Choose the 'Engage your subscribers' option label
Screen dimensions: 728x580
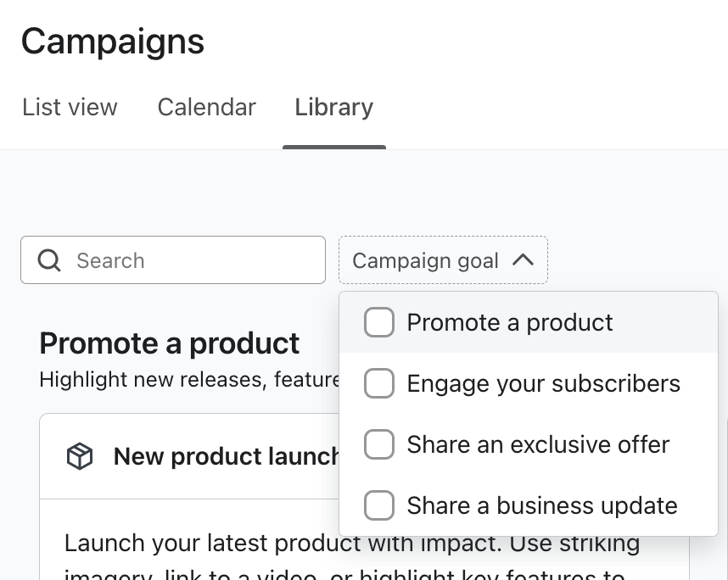click(543, 383)
